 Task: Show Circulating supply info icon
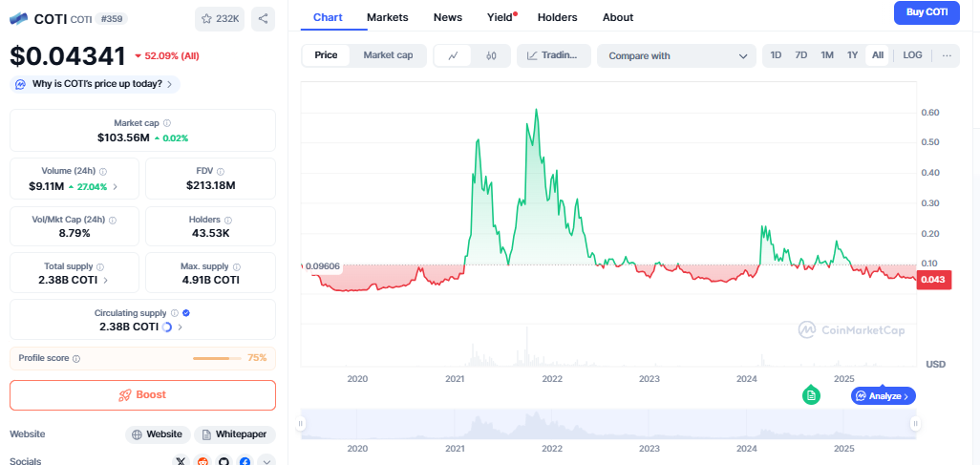(x=175, y=313)
